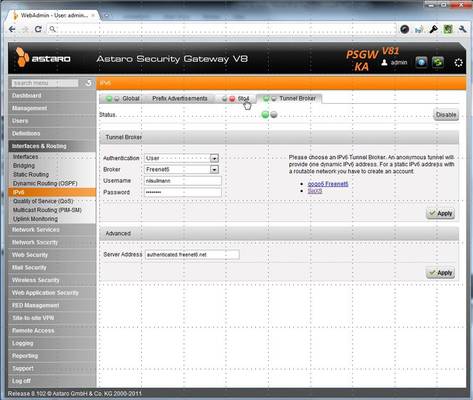Click the key icon in browser toolbar
The height and width of the screenshot is (400, 473).
tap(433, 29)
